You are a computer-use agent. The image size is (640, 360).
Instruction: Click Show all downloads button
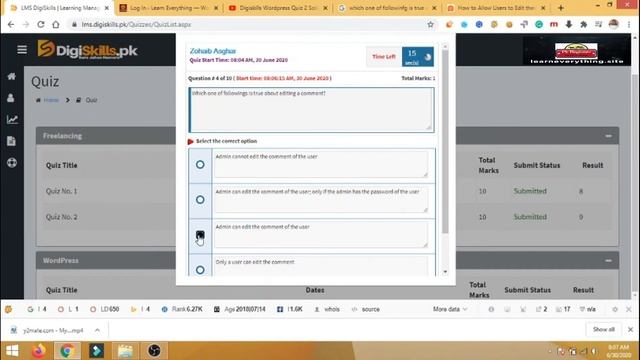pyautogui.click(x=604, y=329)
